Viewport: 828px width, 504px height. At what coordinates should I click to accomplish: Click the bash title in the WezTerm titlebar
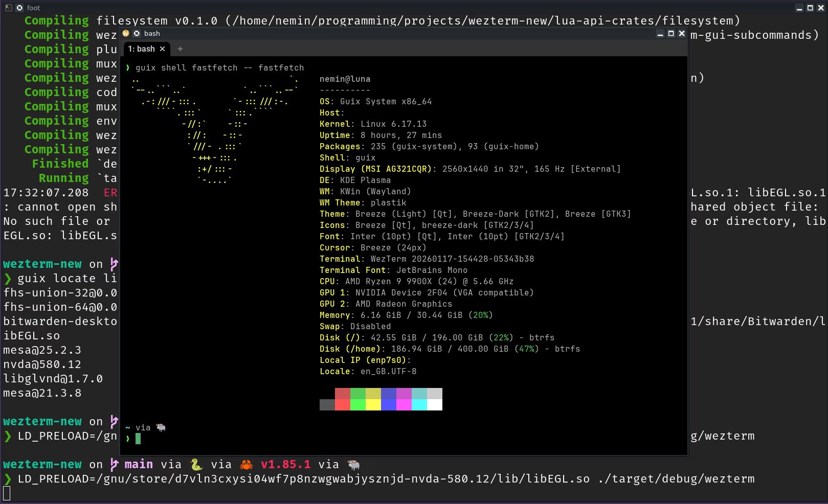[x=152, y=33]
